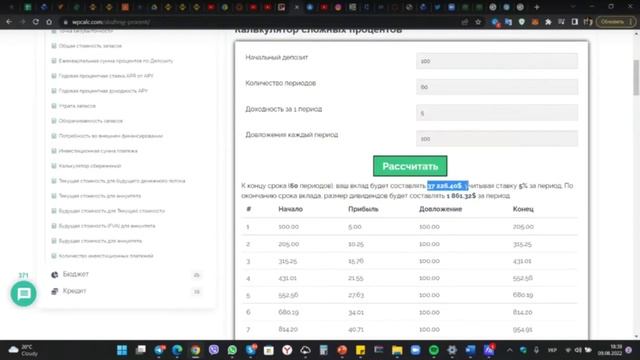Viewport: 640px width, 360px height.
Task: Open Calculator from the taskbar
Action: 324,350
